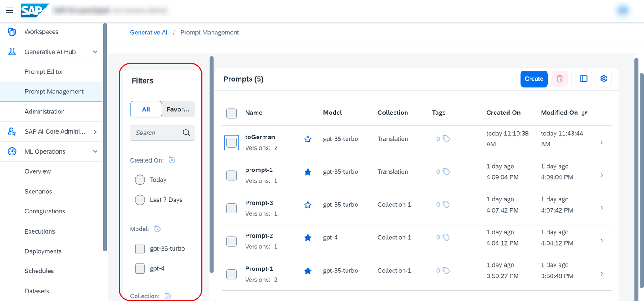Select Prompt Management in sidebar
Viewport: 644px width, 301px height.
(x=51, y=92)
